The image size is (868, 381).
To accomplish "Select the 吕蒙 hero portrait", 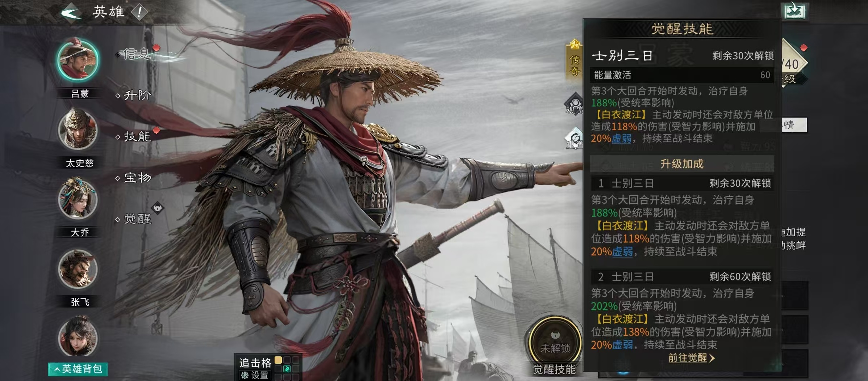I will [x=78, y=60].
